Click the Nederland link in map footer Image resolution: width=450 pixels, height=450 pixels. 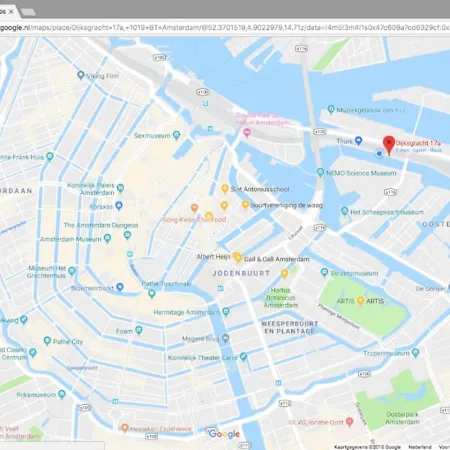pyautogui.click(x=420, y=447)
